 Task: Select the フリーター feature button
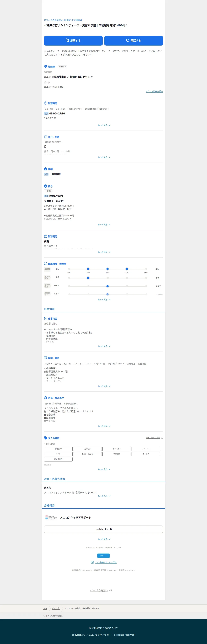coord(146,449)
